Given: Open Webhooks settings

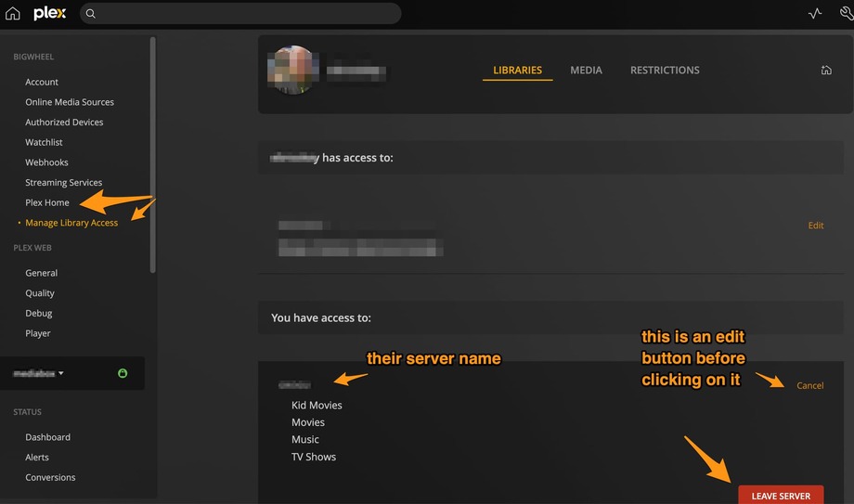Looking at the screenshot, I should coord(46,162).
